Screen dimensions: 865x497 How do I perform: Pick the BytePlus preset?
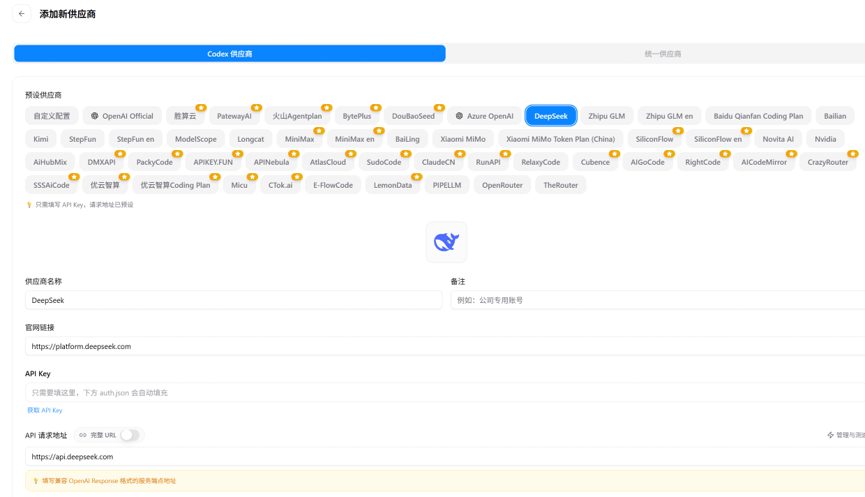click(357, 116)
